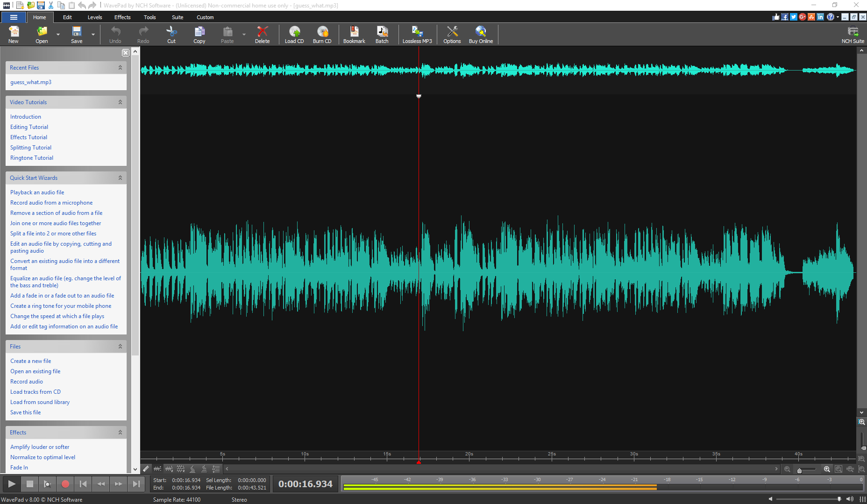
Task: Click the Copy ribbon button
Action: (199, 35)
